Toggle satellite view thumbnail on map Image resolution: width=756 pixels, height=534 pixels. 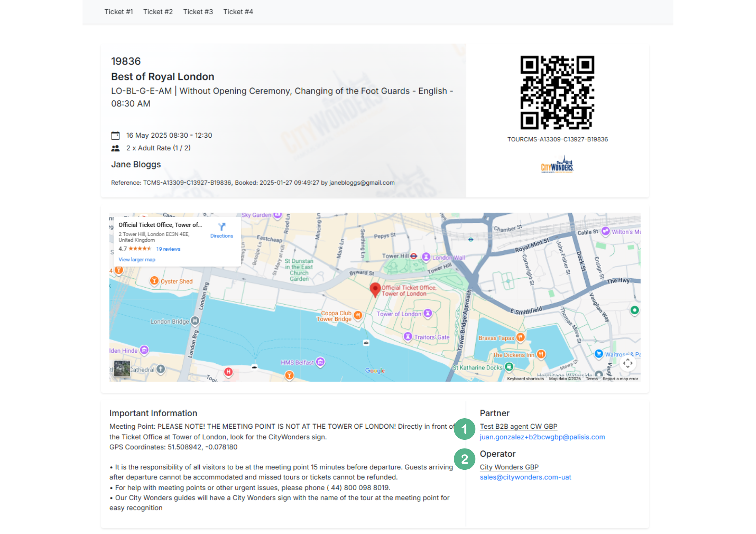coord(122,369)
